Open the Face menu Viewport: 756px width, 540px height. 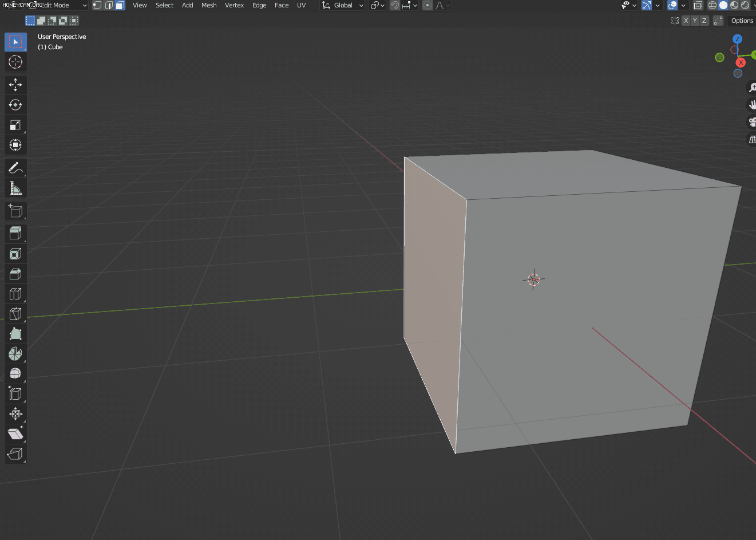click(x=282, y=5)
